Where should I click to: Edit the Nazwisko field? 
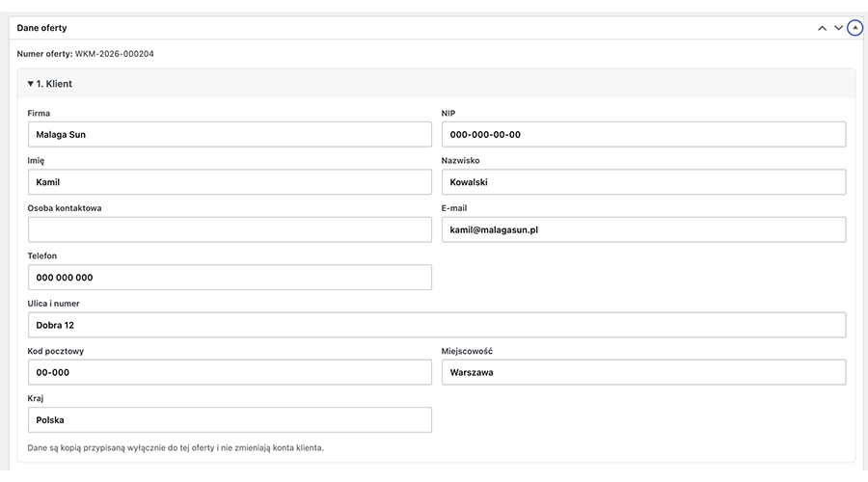click(x=644, y=182)
